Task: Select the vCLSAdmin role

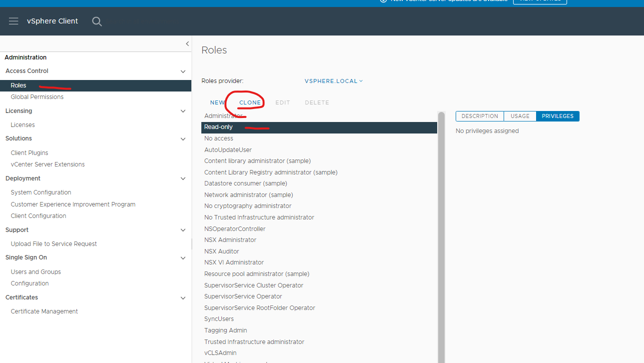Action: tap(319, 353)
